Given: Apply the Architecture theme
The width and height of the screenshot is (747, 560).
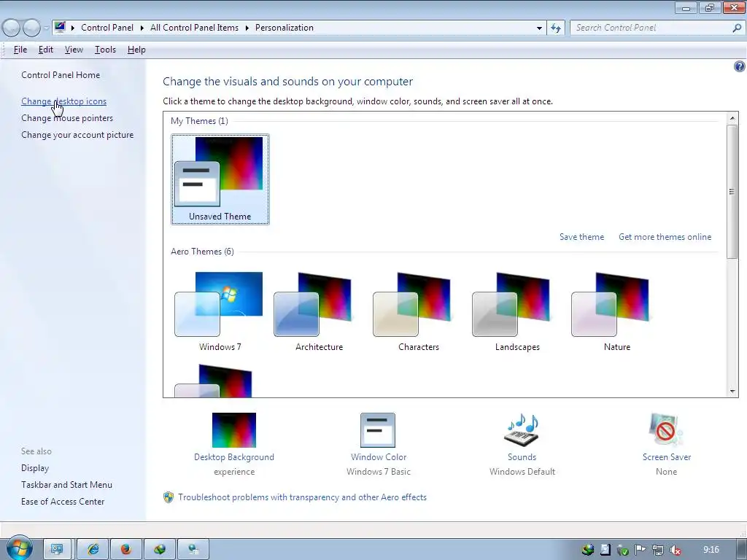Looking at the screenshot, I should pyautogui.click(x=320, y=312).
